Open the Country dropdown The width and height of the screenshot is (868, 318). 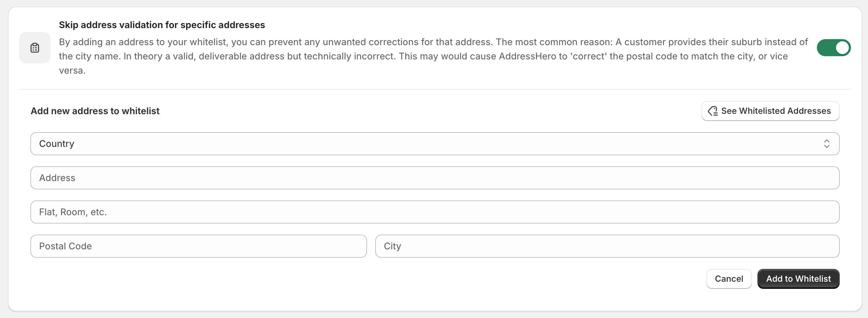click(435, 144)
